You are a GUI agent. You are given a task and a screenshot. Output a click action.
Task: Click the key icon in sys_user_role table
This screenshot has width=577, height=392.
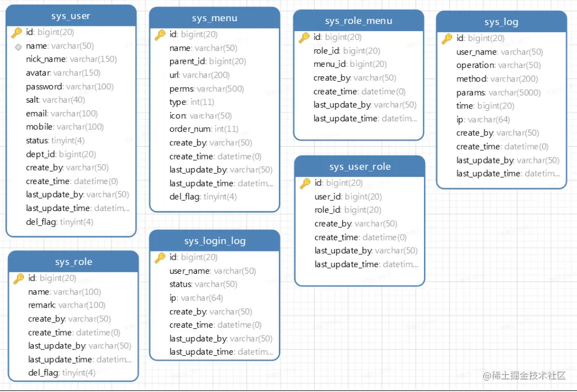click(x=305, y=184)
